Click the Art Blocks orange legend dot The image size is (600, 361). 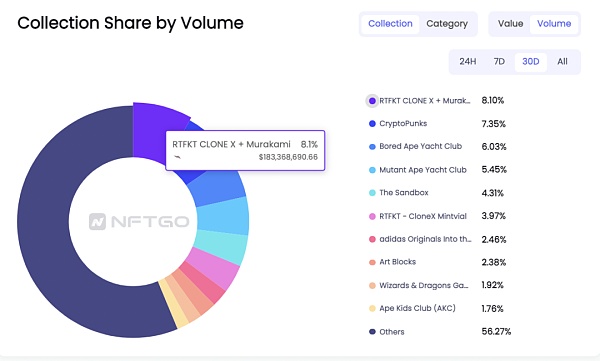pyautogui.click(x=372, y=262)
